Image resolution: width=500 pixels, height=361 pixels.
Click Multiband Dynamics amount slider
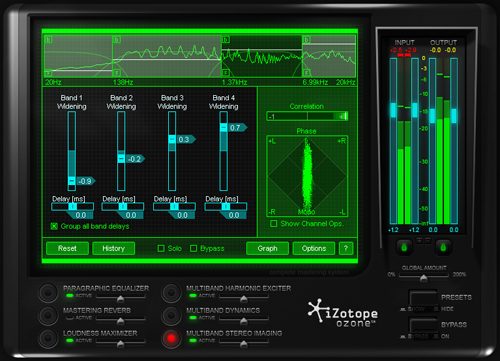244,320
